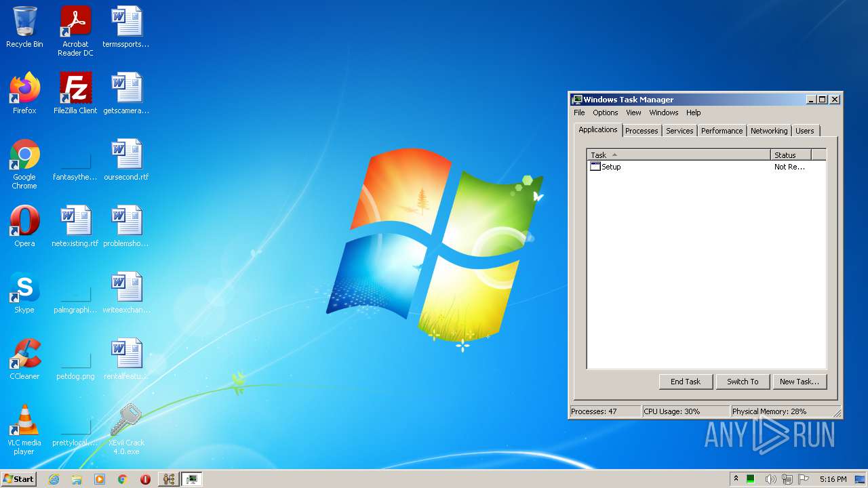Click Processes: 47 status bar entry
Image resolution: width=868 pixels, height=488 pixels.
click(x=605, y=411)
